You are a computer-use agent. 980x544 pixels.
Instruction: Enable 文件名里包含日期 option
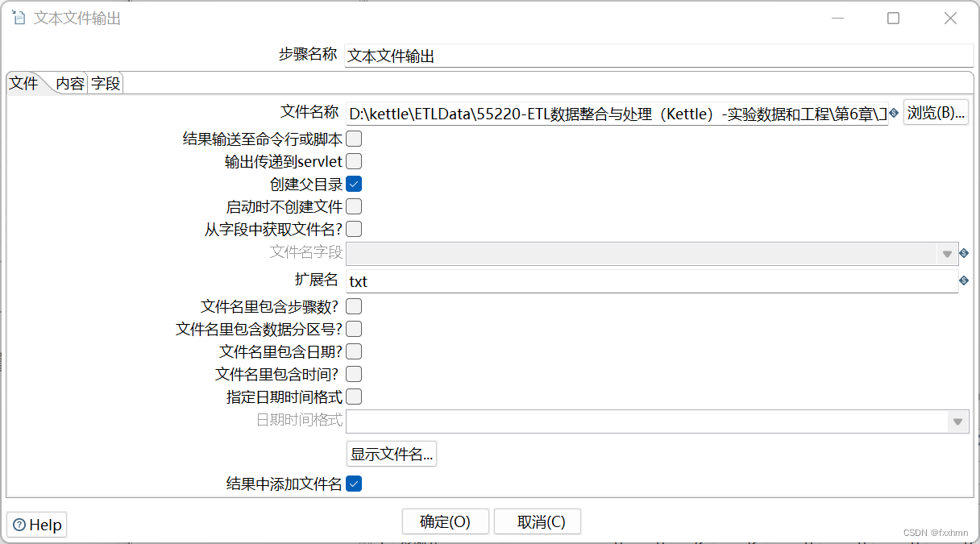point(354,351)
